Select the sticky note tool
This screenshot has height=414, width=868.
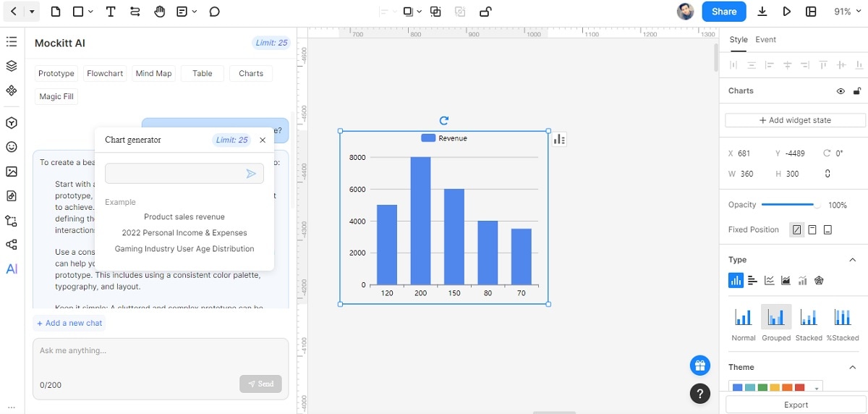pyautogui.click(x=182, y=12)
